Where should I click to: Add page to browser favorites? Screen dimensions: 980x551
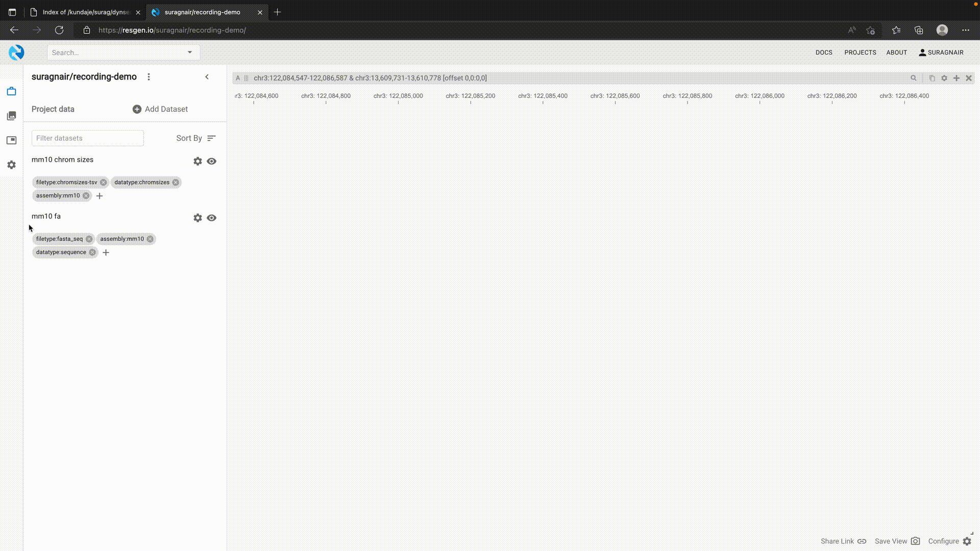coord(871,30)
